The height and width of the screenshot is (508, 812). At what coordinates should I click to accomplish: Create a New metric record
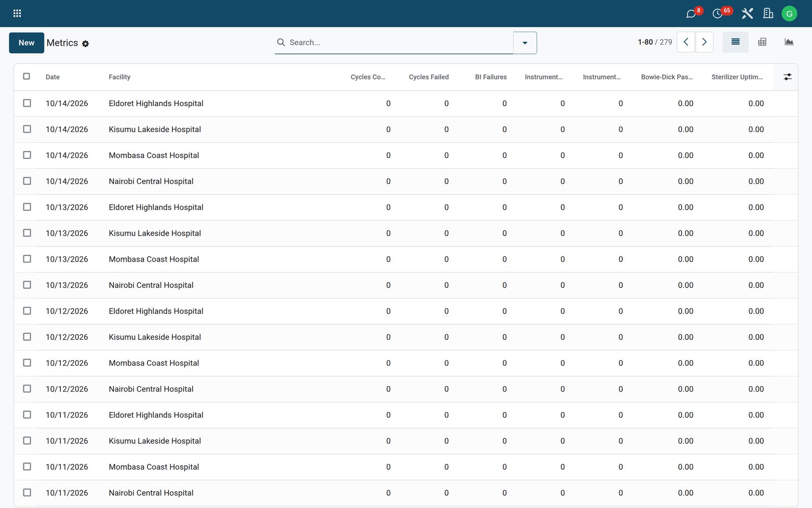pos(26,43)
